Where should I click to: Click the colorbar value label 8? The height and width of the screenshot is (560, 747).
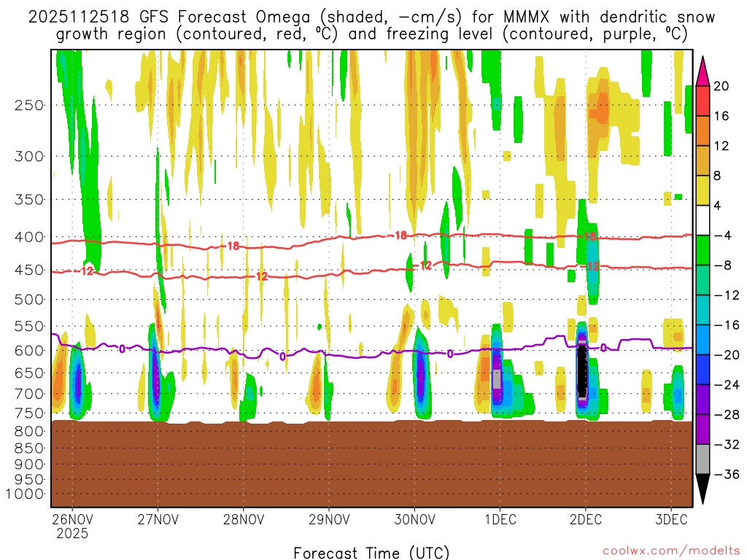tap(717, 176)
